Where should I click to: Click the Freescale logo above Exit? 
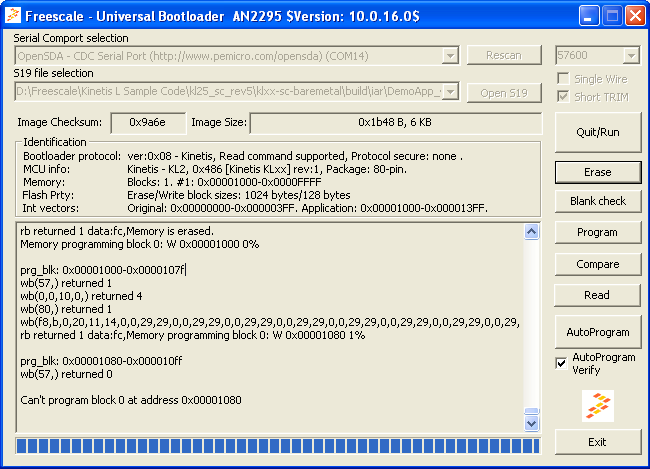click(x=598, y=406)
